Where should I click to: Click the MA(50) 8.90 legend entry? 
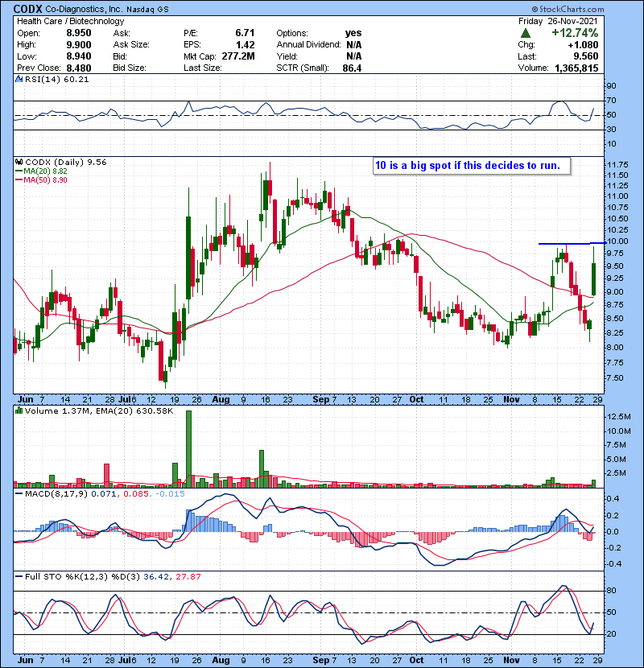pyautogui.click(x=45, y=179)
